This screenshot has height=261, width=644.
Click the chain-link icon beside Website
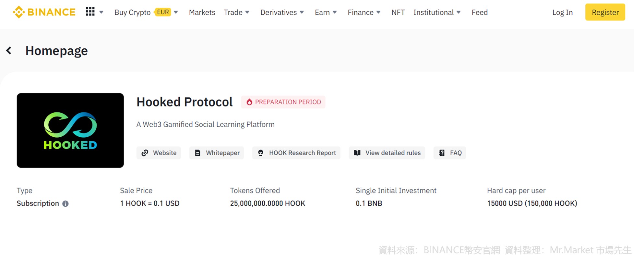pos(145,153)
